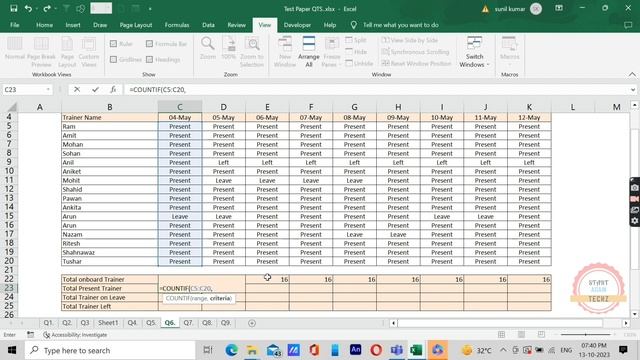The image size is (640, 360).
Task: Switch to the Data tab
Action: [x=208, y=25]
